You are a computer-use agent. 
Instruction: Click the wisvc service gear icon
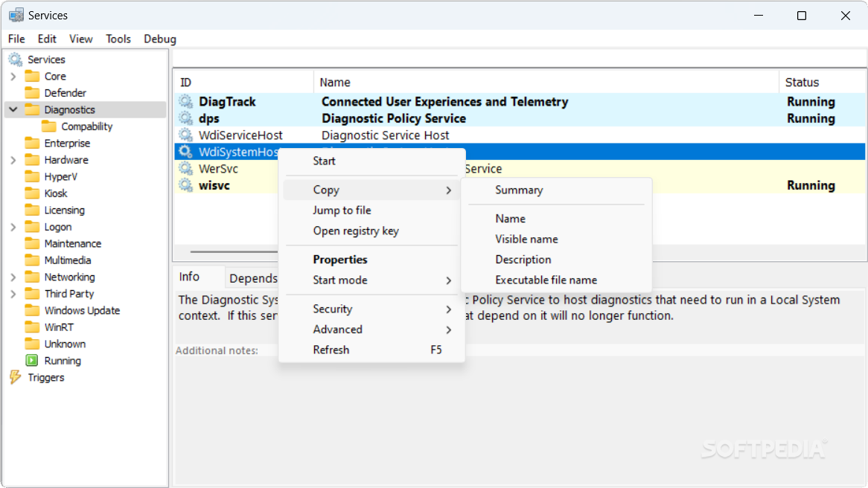pos(185,184)
